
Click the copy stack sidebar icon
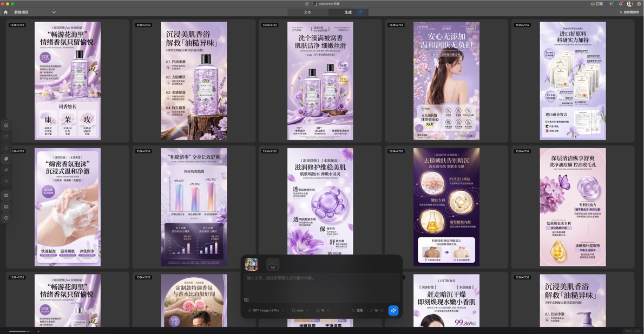tap(6, 159)
